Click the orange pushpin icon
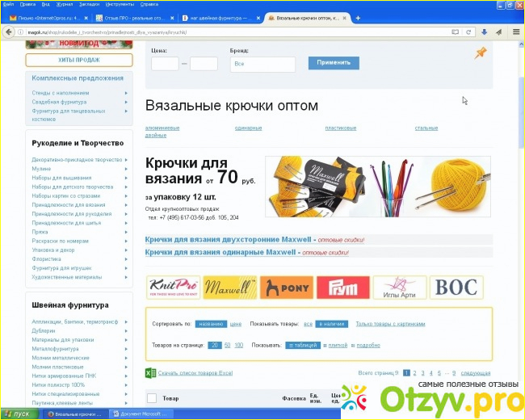This screenshot has height=420, width=525. [481, 53]
